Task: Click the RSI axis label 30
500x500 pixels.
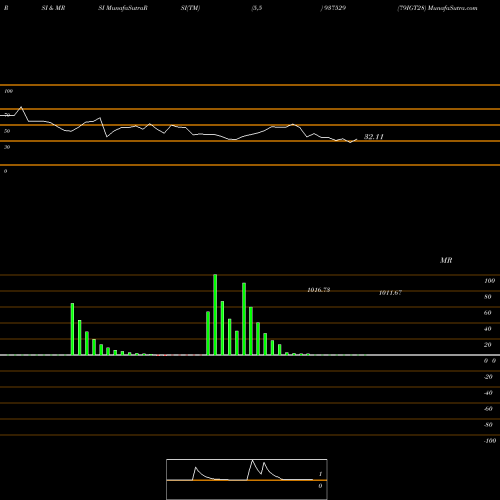Action: coord(7,147)
